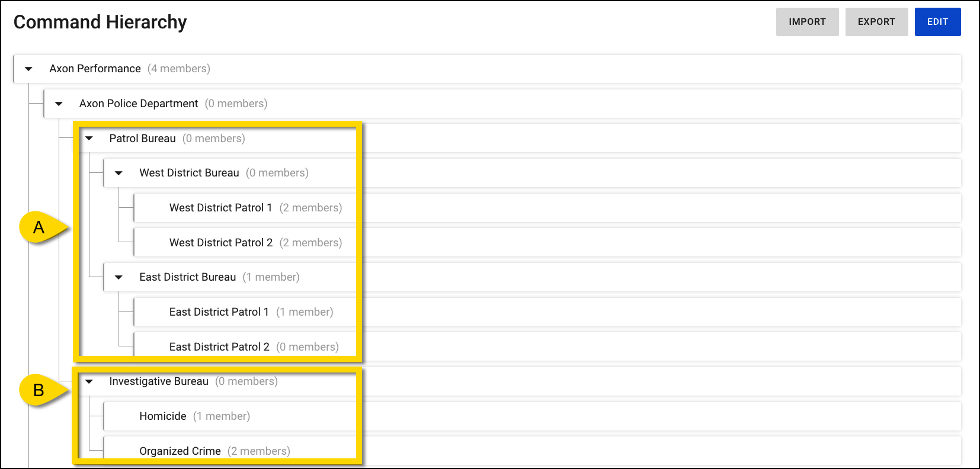Select the Axon Performance root row
Image resolution: width=980 pixels, height=469 pixels.
(95, 69)
